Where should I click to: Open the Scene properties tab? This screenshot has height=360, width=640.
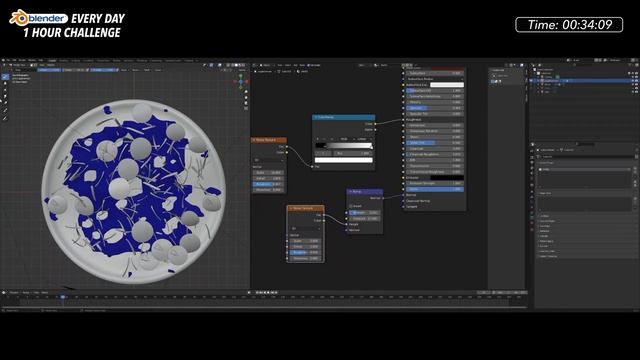532,173
